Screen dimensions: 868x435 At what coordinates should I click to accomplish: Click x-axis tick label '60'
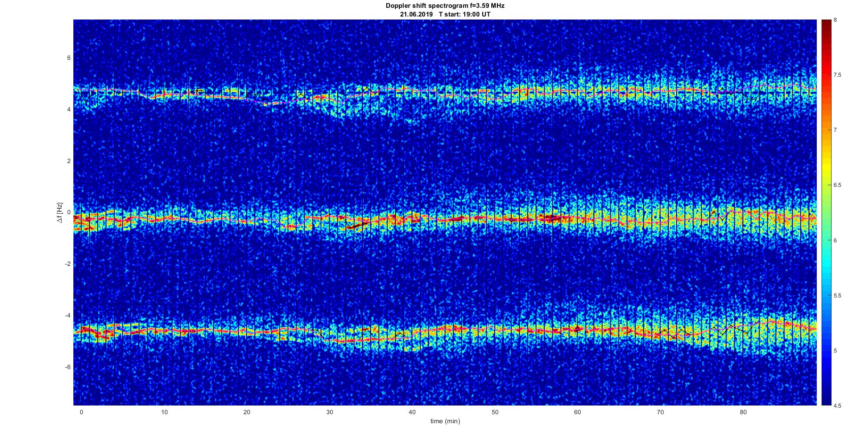coord(578,412)
